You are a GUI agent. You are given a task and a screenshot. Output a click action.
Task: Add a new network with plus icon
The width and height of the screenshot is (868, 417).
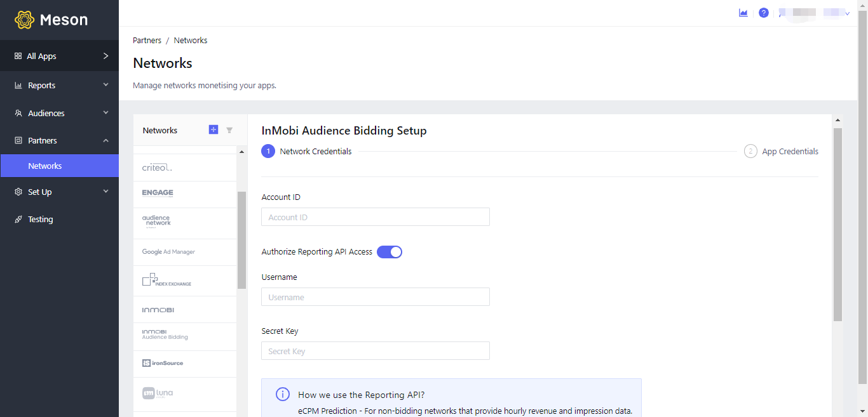[x=214, y=129]
